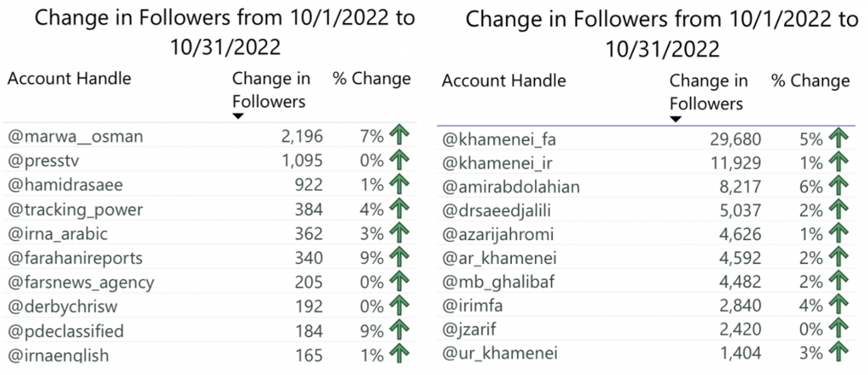The image size is (868, 375).
Task: Click the right table % Change header
Action: [x=811, y=81]
